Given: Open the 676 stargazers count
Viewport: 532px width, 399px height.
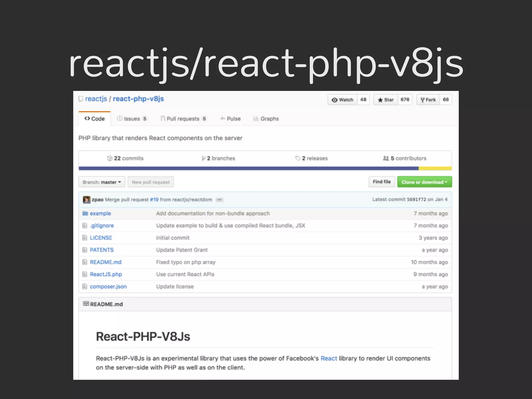Looking at the screenshot, I should point(405,100).
